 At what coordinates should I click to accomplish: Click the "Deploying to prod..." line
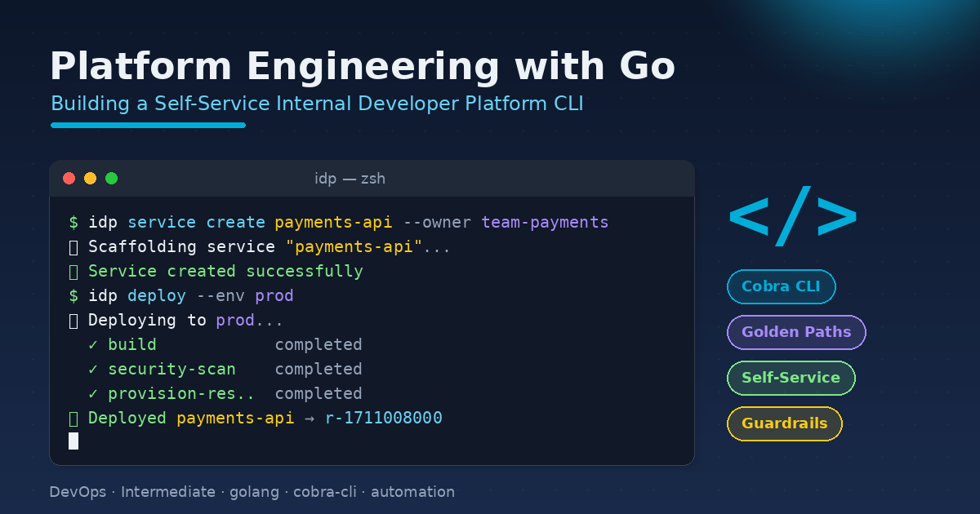tap(176, 321)
